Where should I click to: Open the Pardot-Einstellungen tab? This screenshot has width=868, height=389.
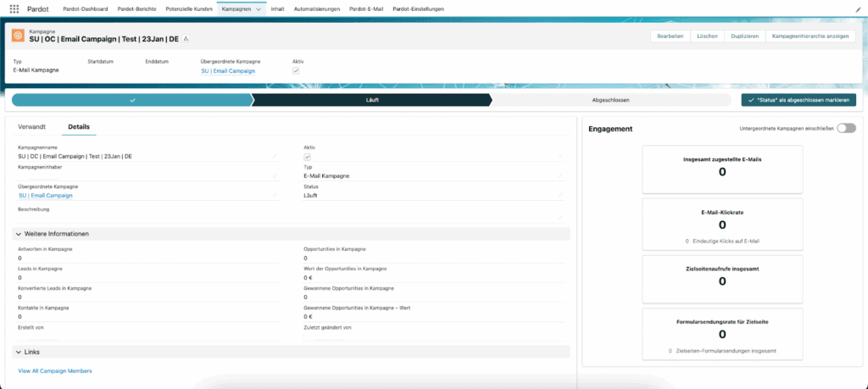pos(418,9)
